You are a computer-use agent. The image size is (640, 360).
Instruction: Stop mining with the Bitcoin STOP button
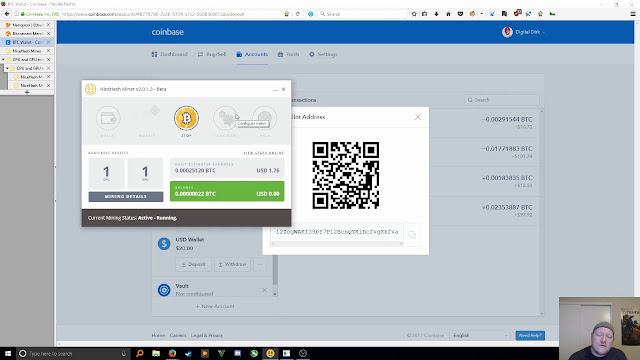(186, 118)
